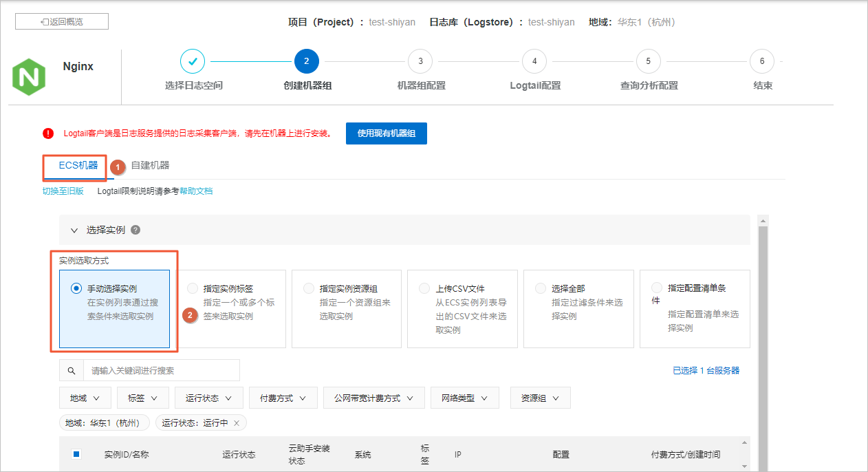Select the 指定实例资源组 radio option

(309, 289)
